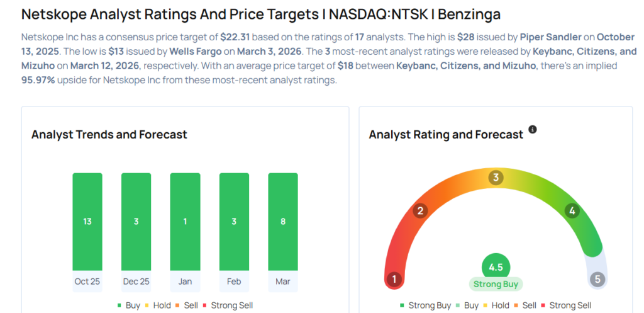644x313 pixels.
Task: Click the Analyst Trends and Forecast title
Action: [x=109, y=134]
